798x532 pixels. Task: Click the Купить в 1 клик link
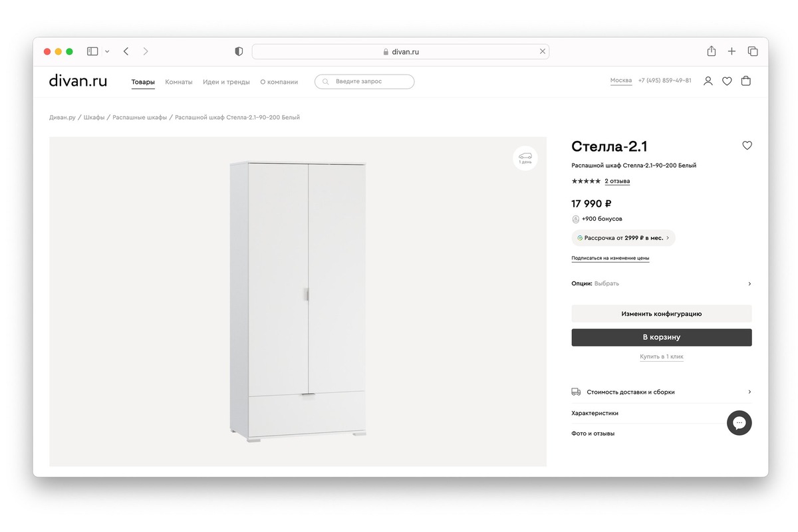point(662,356)
